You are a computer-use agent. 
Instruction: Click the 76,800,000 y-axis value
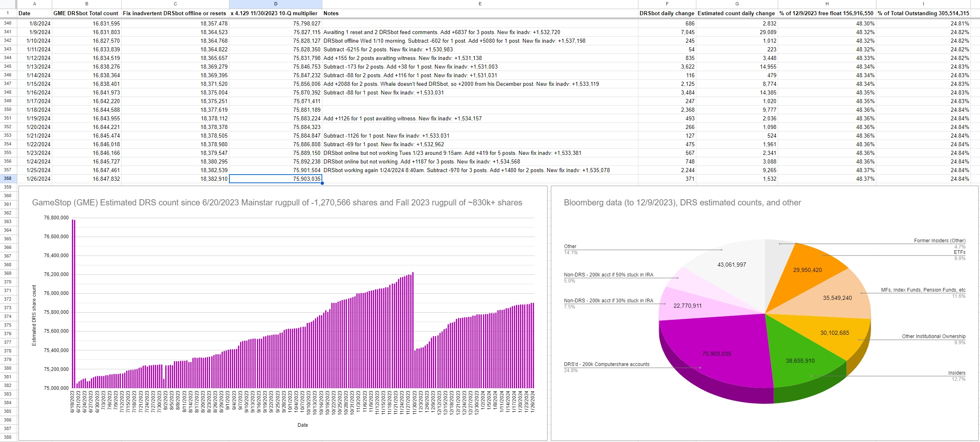(56, 218)
